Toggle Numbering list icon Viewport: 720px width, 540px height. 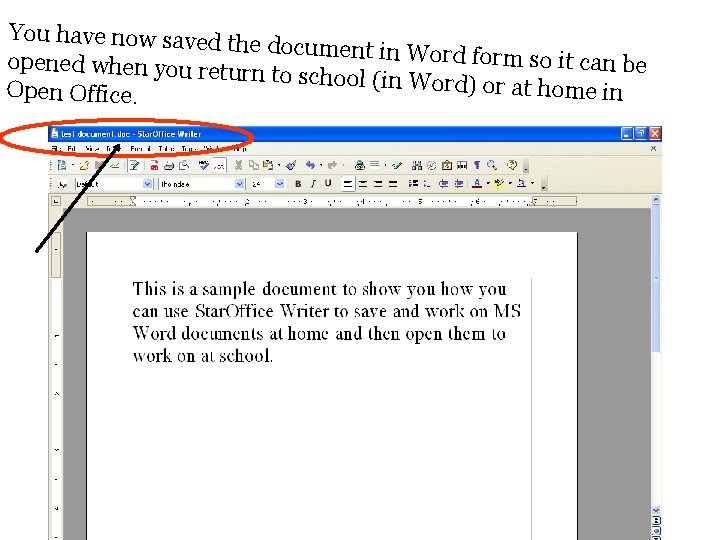coord(413,184)
